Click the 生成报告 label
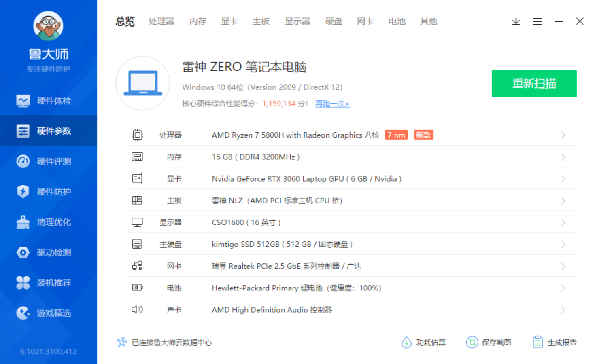595x364 pixels. [x=562, y=343]
